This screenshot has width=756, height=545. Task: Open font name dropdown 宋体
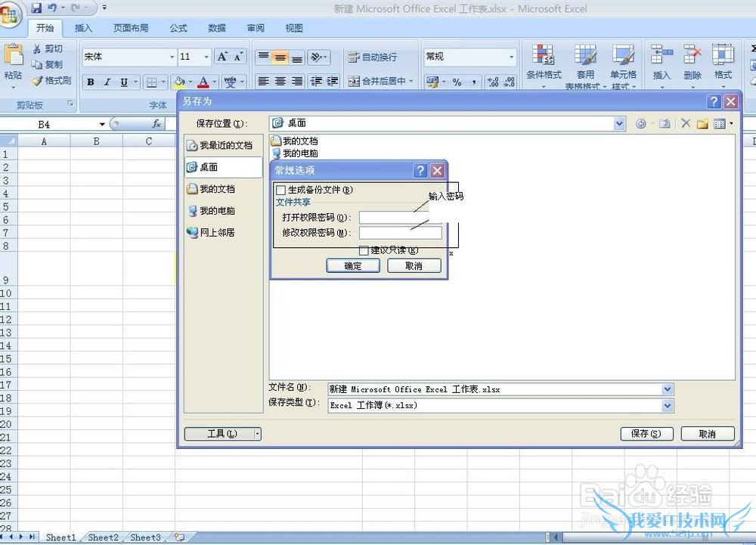[172, 57]
